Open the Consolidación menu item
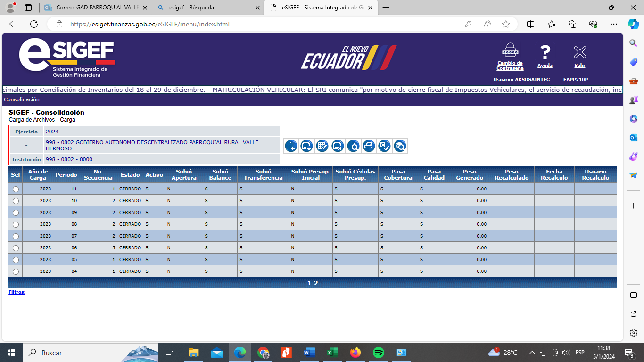The width and height of the screenshot is (644, 362). point(22,99)
